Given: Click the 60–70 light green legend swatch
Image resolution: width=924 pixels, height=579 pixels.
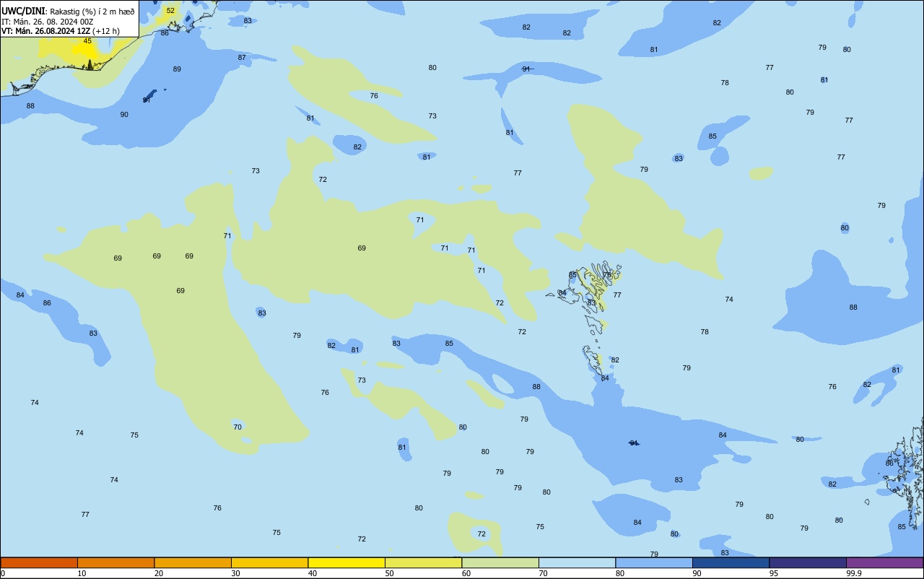Looking at the screenshot, I should point(500,562).
